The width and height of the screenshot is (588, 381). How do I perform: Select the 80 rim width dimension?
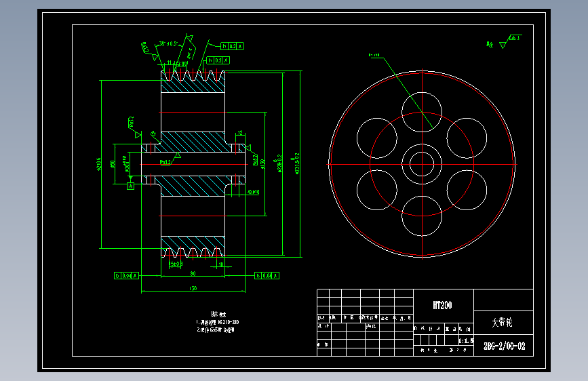coord(193,274)
